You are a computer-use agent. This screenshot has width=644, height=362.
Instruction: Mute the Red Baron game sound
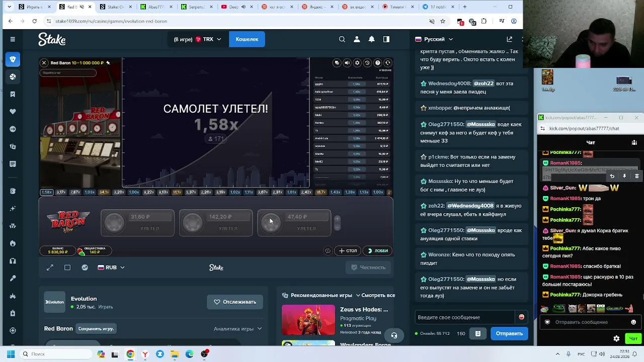[x=347, y=63]
